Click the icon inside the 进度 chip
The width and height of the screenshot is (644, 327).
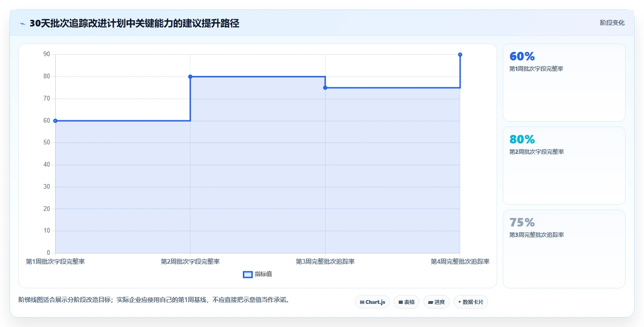click(430, 302)
